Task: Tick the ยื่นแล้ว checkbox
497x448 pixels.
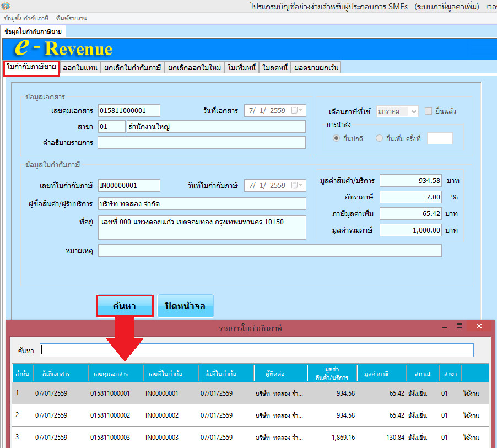Action: pos(429,111)
